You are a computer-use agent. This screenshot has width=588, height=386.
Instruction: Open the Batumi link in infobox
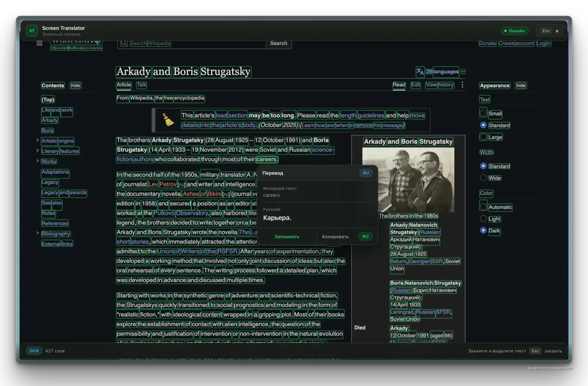coord(398,261)
